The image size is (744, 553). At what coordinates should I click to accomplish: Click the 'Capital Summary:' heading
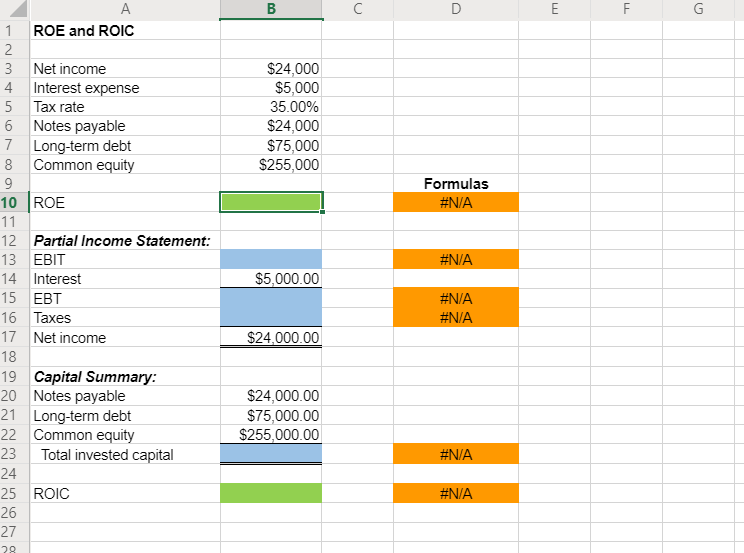95,376
